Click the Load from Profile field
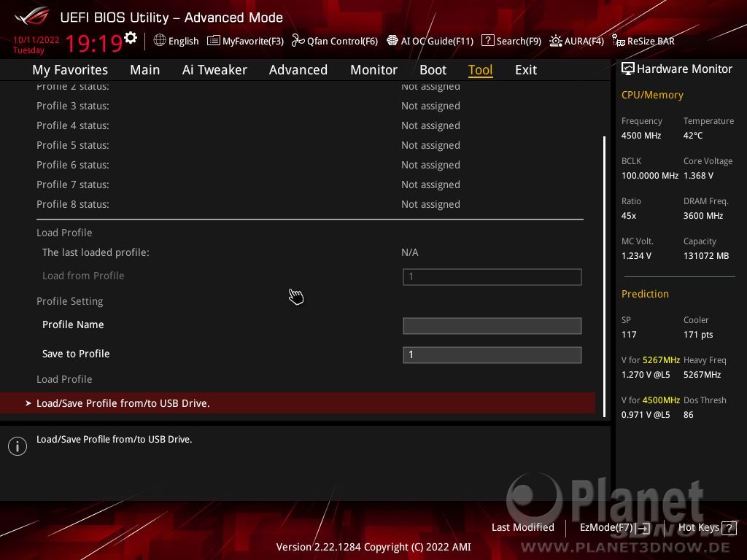Image resolution: width=747 pixels, height=560 pixels. coord(492,277)
